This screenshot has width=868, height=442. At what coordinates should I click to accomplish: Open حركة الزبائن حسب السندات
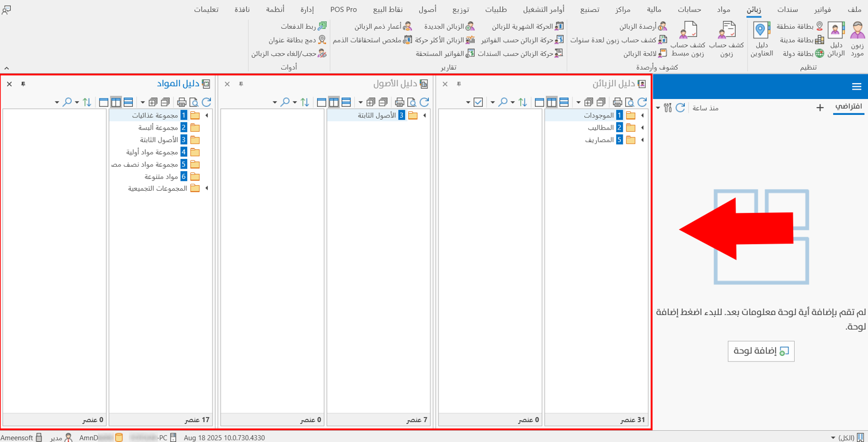coord(521,54)
